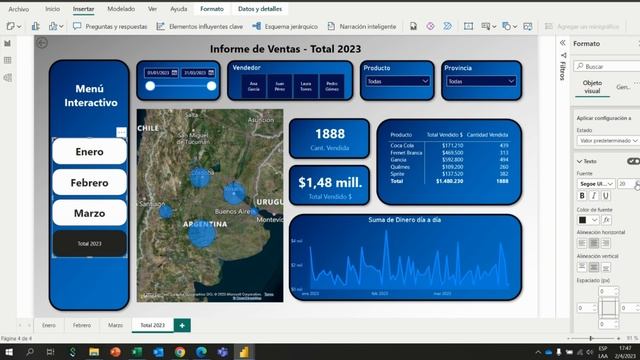Align text right horizontally
This screenshot has height=360, width=640.
(606, 243)
